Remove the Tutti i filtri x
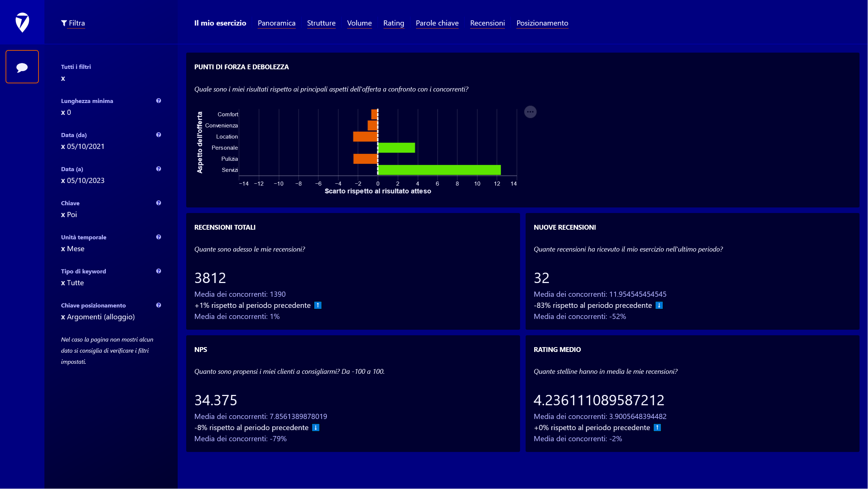This screenshot has width=868, height=489. click(63, 79)
